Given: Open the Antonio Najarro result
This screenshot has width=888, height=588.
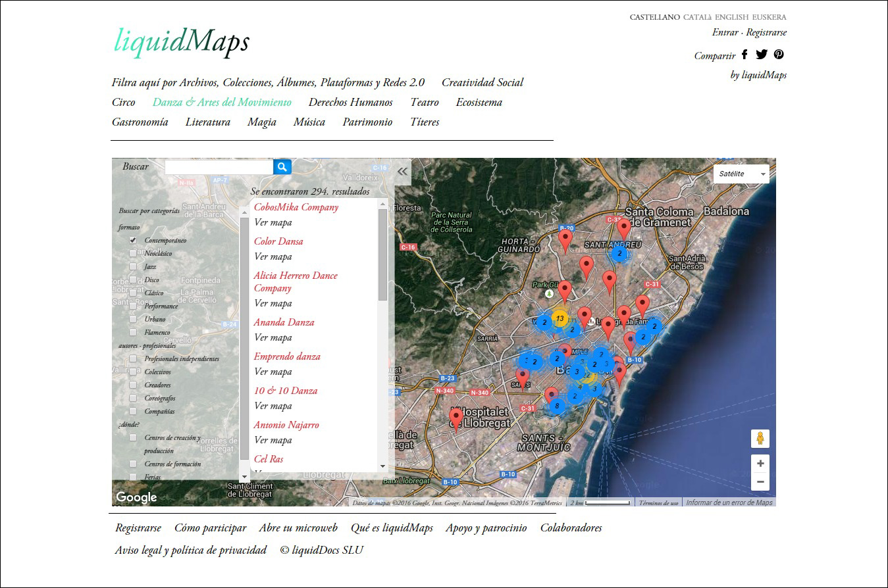Looking at the screenshot, I should pyautogui.click(x=285, y=425).
